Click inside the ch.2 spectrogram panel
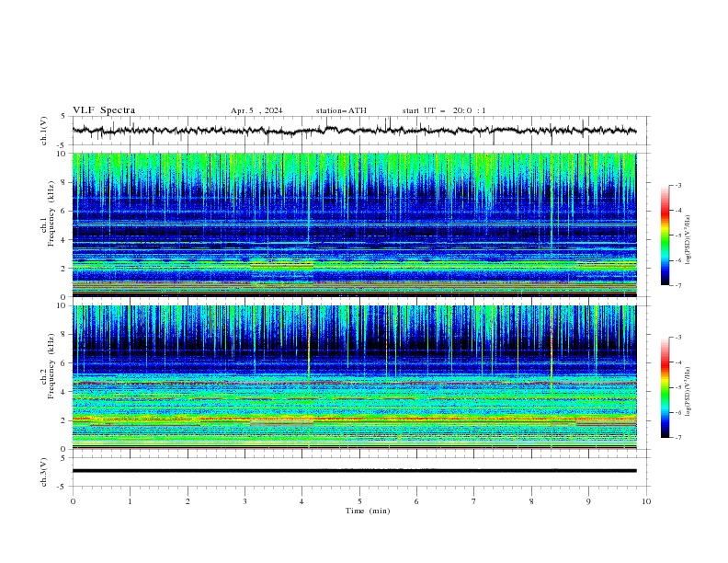 point(354,377)
